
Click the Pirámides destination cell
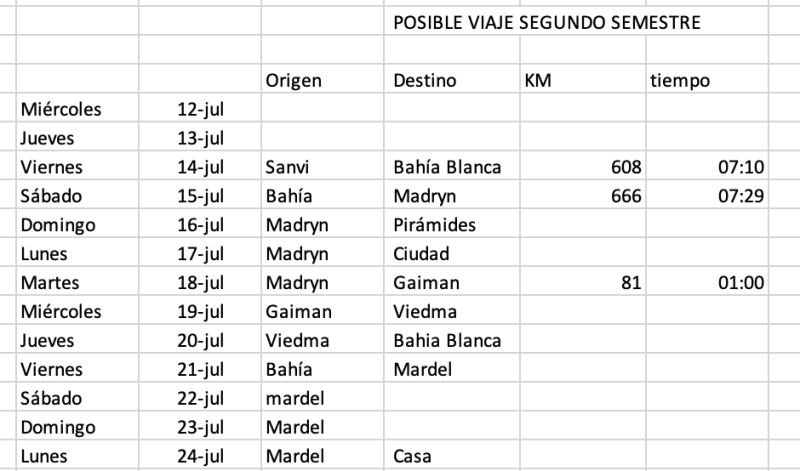(452, 225)
